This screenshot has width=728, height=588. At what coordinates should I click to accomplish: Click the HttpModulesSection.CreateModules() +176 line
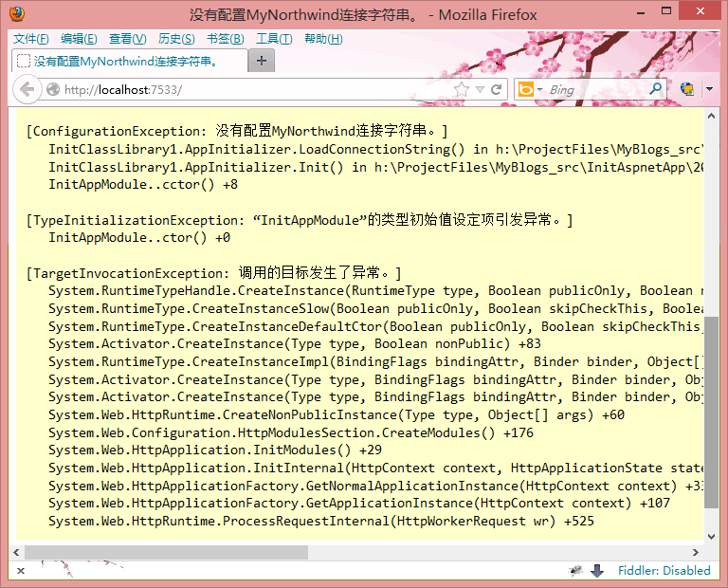tap(291, 432)
